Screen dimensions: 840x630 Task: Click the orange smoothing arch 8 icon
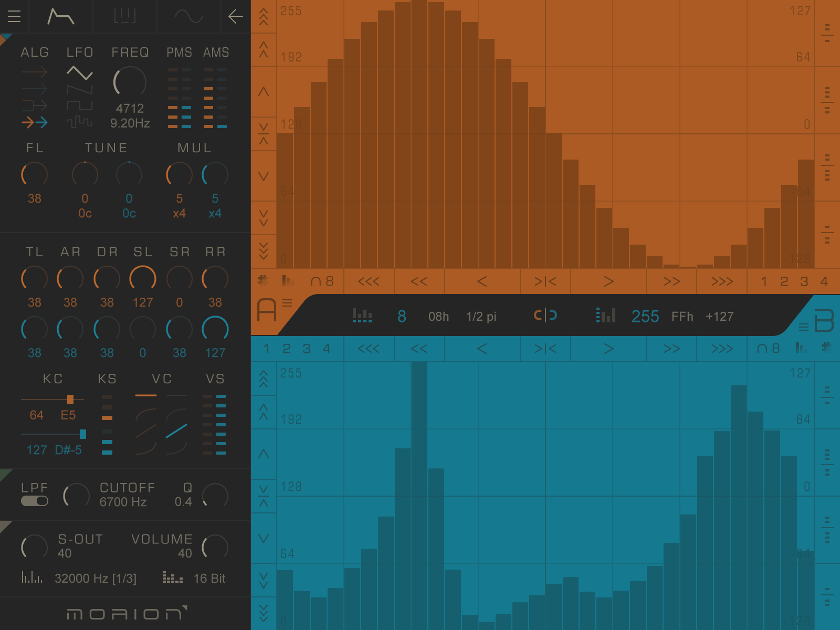click(x=322, y=281)
